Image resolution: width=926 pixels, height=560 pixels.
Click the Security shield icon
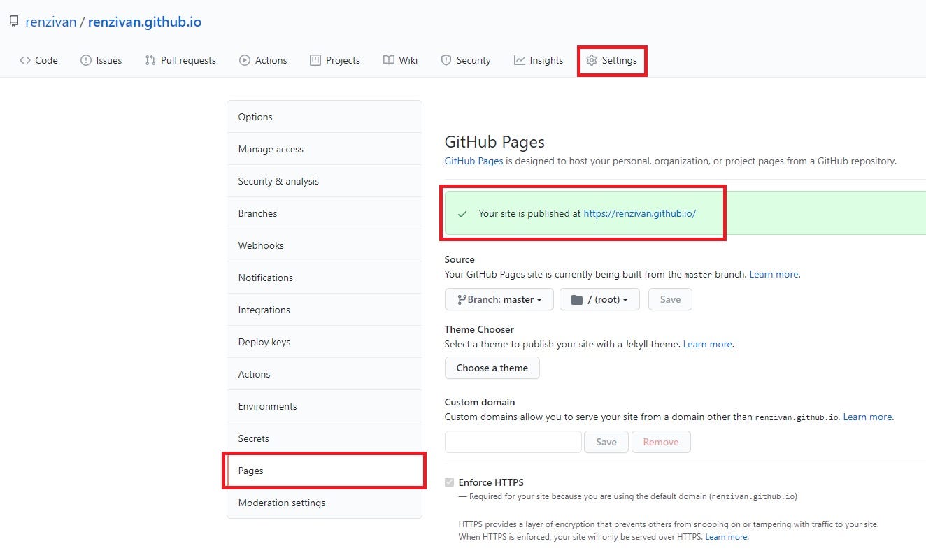[446, 60]
